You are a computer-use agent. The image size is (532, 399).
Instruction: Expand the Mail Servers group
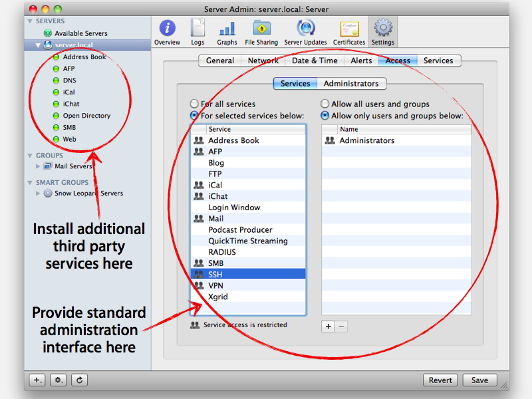38,166
